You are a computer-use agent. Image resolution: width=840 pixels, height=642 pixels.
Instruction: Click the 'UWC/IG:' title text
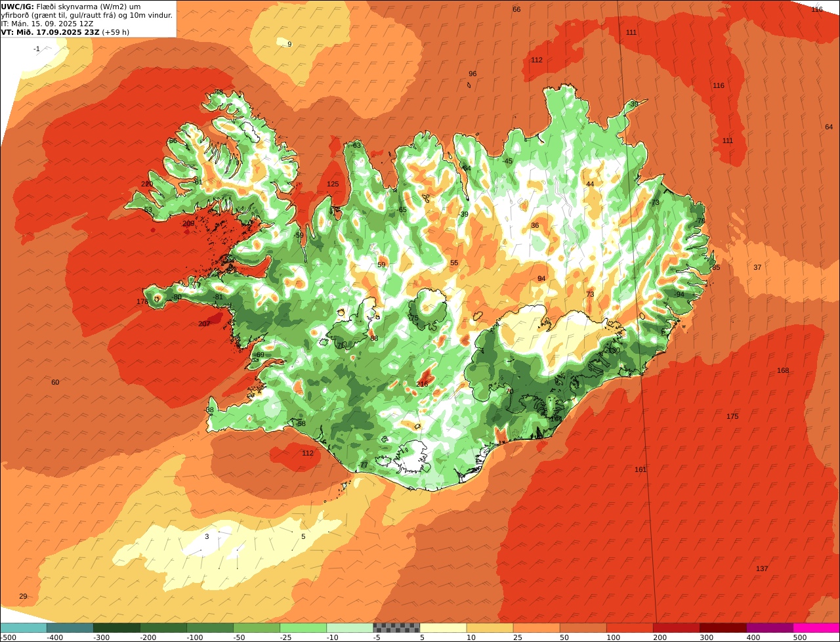tap(18, 7)
